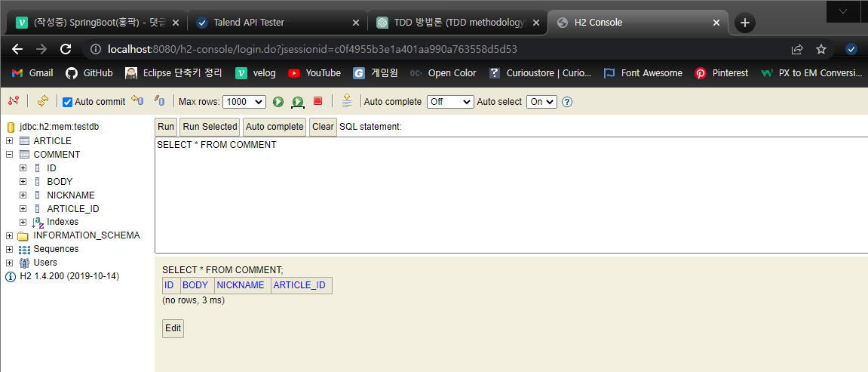868x372 pixels.
Task: Open the Gmail bookmark
Action: 32,73
